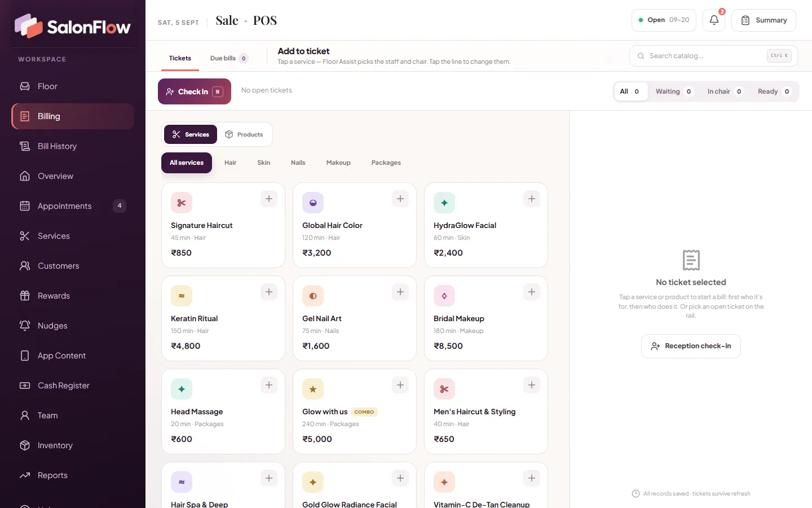Focus the Search catalog field
812x508 pixels.
(x=713, y=56)
